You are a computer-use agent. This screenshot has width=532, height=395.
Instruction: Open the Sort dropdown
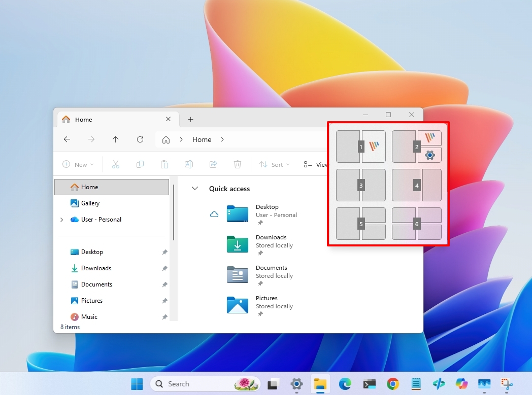click(x=274, y=164)
